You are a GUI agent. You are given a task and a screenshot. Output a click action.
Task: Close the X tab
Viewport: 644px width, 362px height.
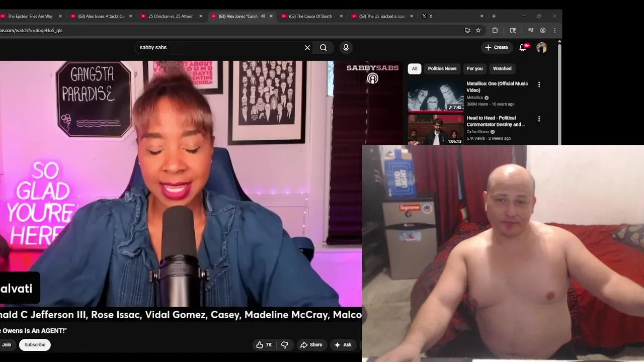point(481,16)
